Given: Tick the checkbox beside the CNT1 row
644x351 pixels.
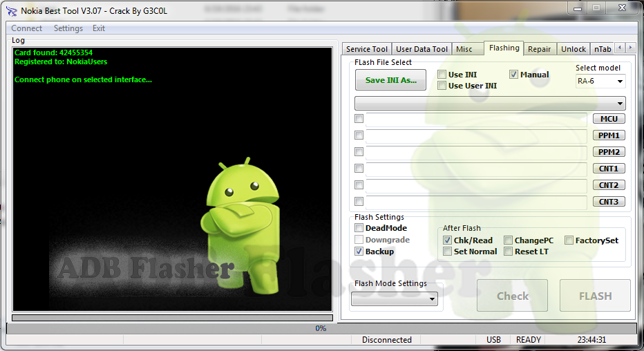Looking at the screenshot, I should pos(359,169).
